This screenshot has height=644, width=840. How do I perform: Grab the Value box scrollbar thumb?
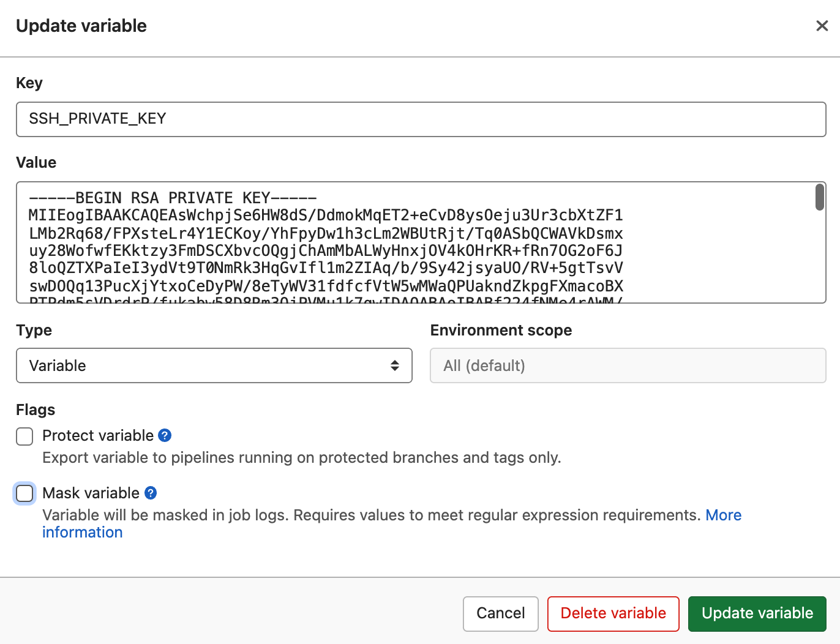coord(819,197)
